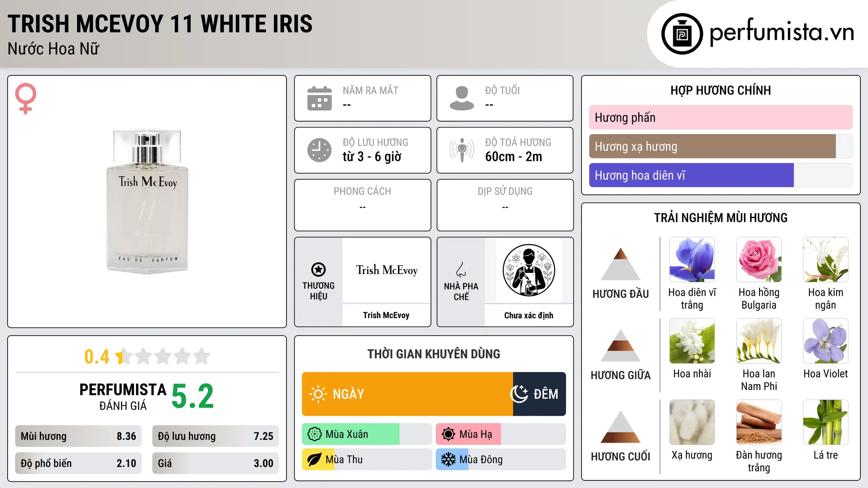
Task: Click the '60cm - 2m' sillage value
Action: [514, 157]
